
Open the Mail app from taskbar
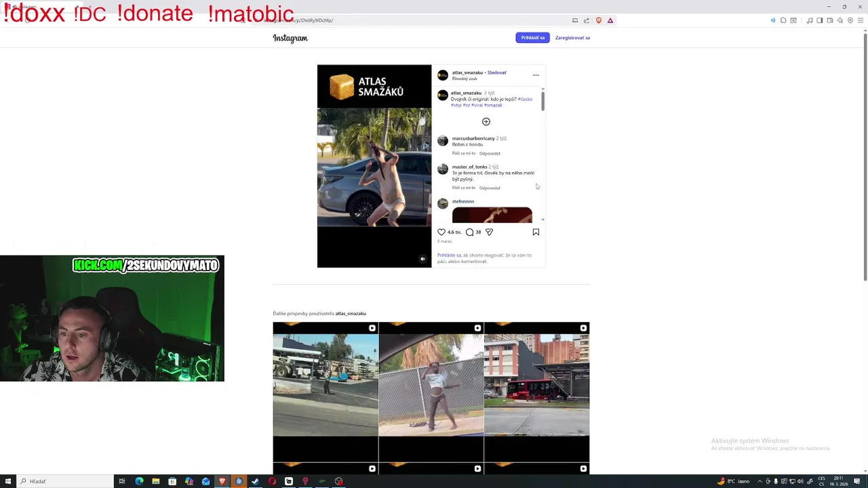[205, 481]
